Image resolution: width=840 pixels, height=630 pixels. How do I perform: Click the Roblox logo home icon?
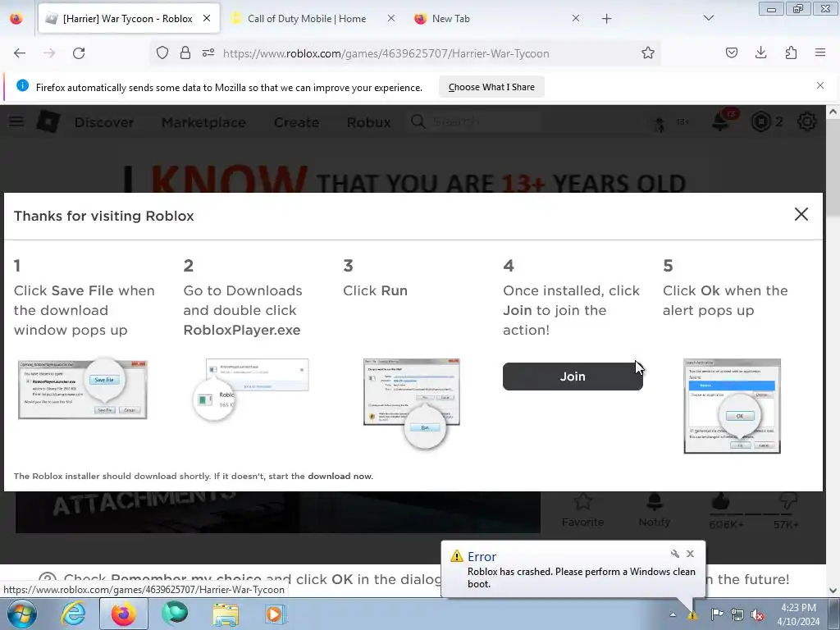pos(48,121)
